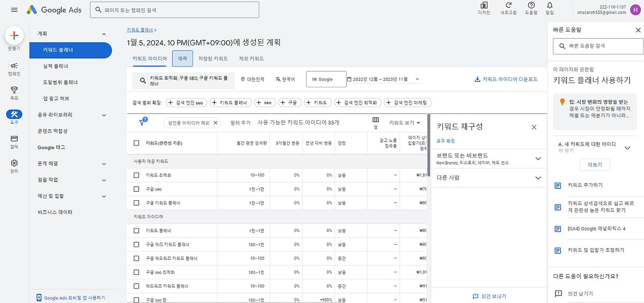
Task: Click the 키워드 플래너 breadcrumb link
Action: pyautogui.click(x=140, y=30)
